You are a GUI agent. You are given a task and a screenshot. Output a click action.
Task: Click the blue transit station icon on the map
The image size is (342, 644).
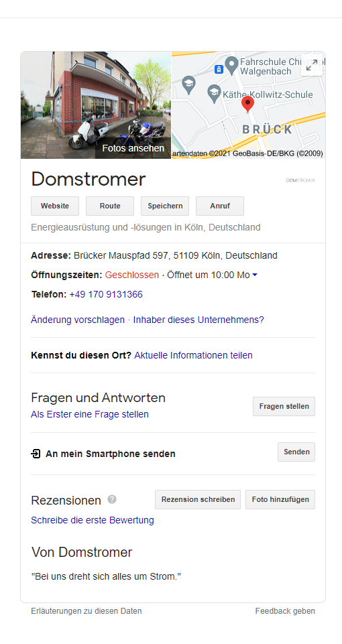(x=219, y=70)
